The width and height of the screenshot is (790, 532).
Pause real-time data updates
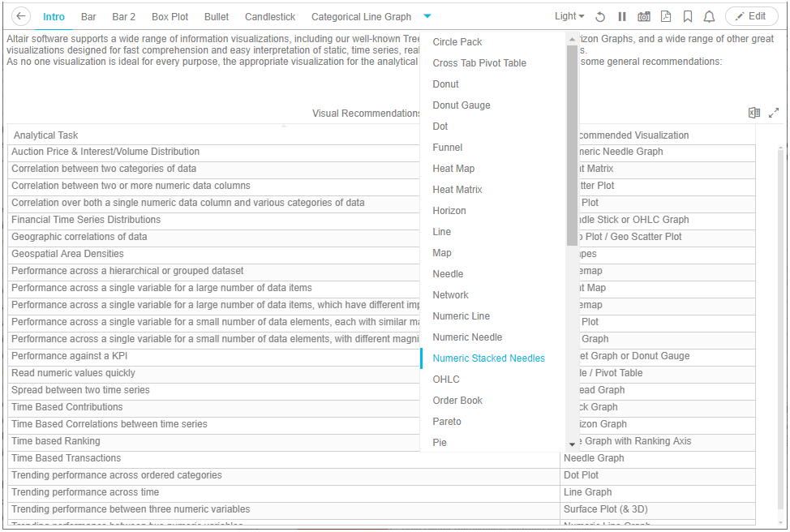tap(622, 16)
